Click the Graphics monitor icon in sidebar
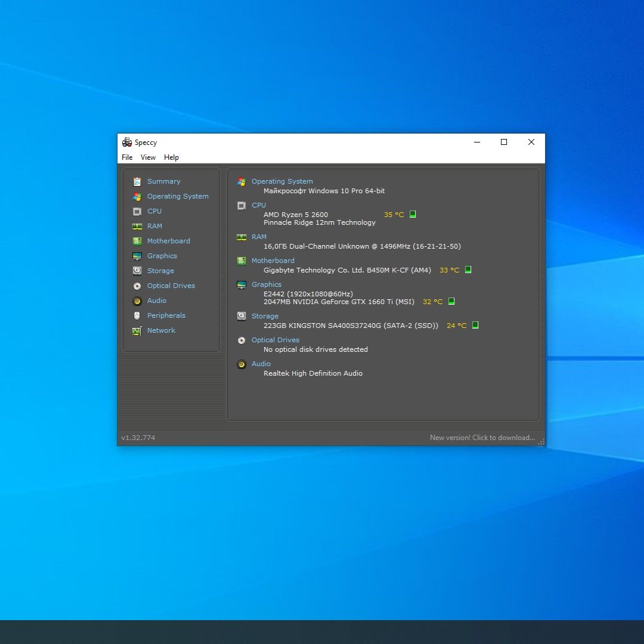644x644 pixels. pyautogui.click(x=137, y=256)
